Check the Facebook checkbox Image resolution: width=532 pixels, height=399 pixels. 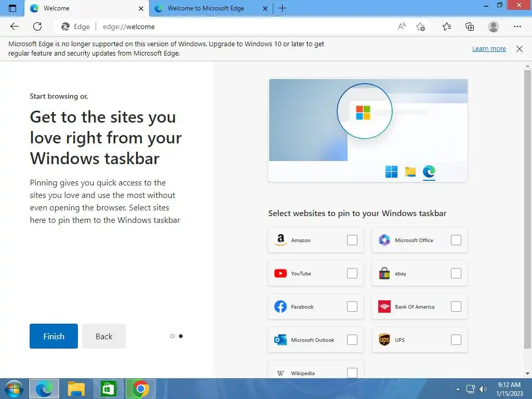[352, 307]
